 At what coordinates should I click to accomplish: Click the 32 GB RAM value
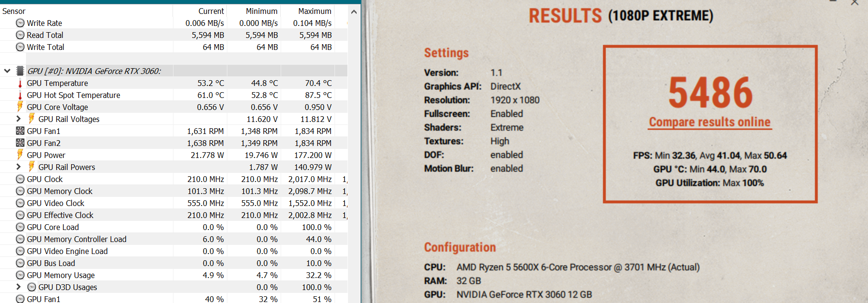tap(469, 281)
